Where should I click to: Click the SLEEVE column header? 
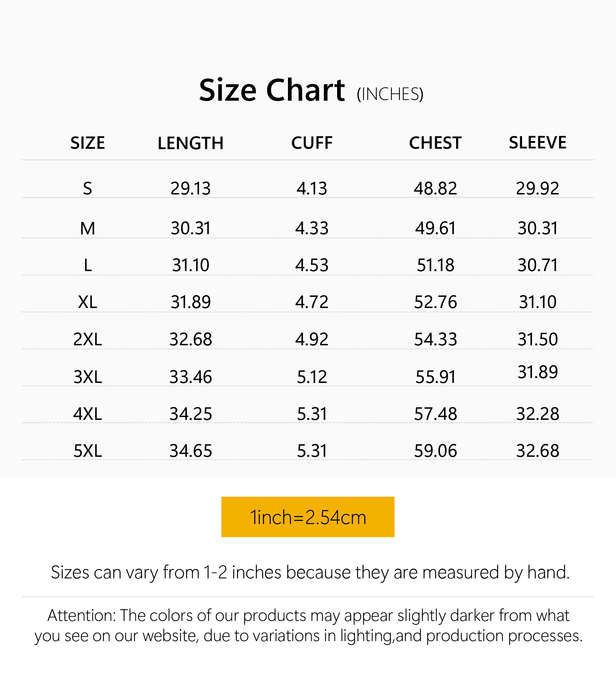click(537, 143)
